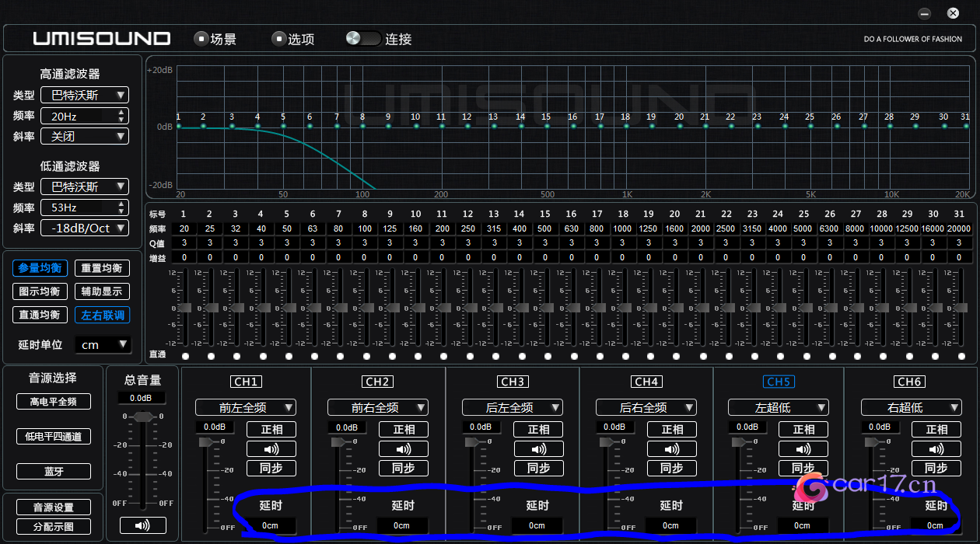The image size is (980, 544).
Task: Click the 重置均衡 reset EQ button
Action: pos(102,268)
